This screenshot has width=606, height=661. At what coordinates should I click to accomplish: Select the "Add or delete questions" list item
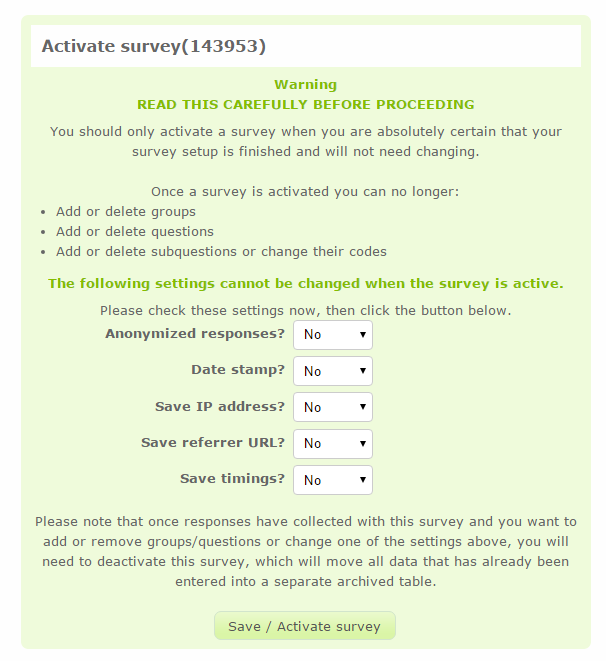pyautogui.click(x=135, y=232)
